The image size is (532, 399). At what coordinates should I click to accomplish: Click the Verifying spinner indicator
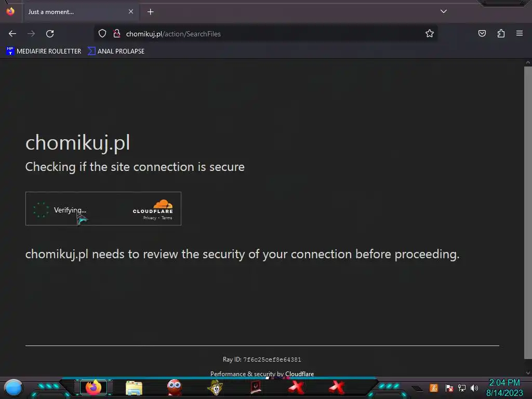(x=41, y=210)
